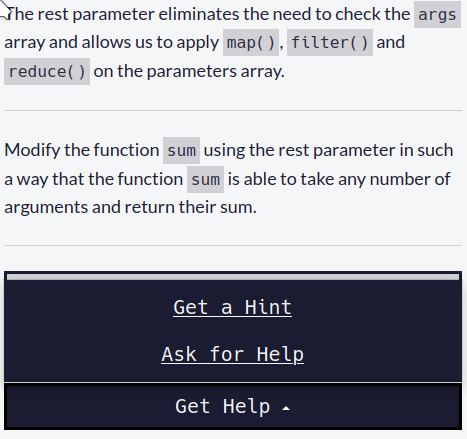
Task: Click the text 'on the parameters array.'
Action: 189,71
